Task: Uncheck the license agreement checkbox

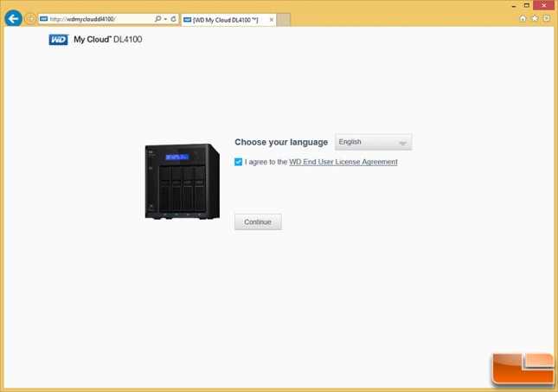Action: pos(238,162)
